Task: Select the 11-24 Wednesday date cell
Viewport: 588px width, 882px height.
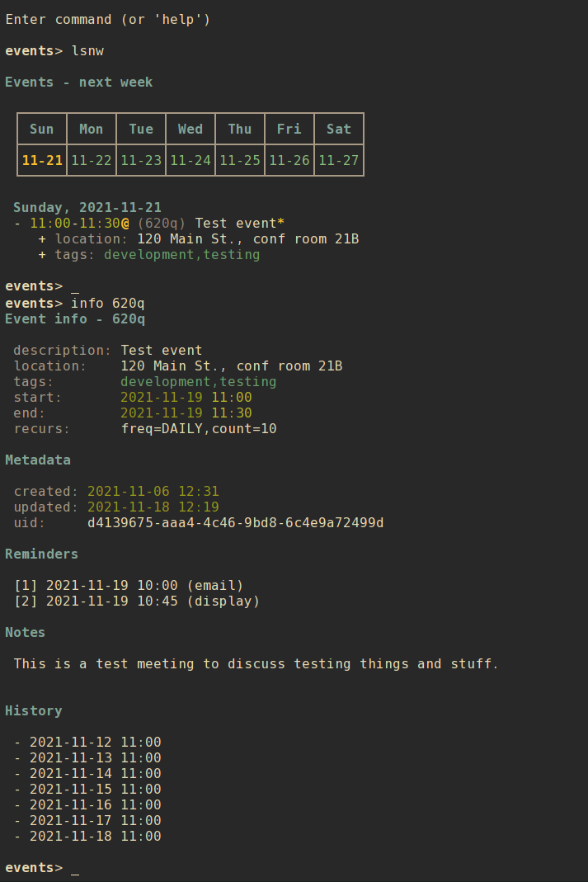Action: [x=191, y=160]
